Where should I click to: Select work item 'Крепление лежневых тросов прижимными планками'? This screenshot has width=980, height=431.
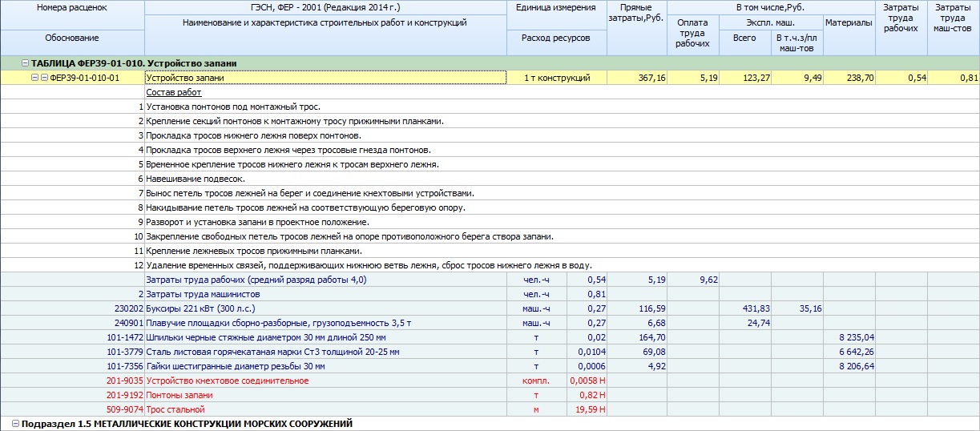coord(254,251)
